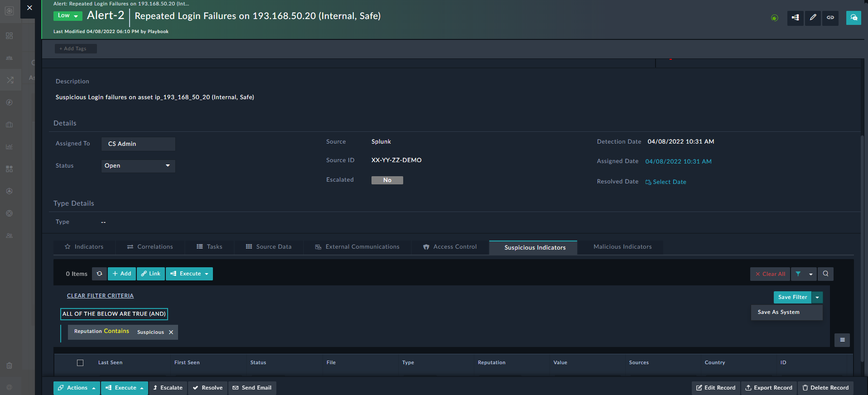Toggle the Escalated No switch

click(387, 180)
